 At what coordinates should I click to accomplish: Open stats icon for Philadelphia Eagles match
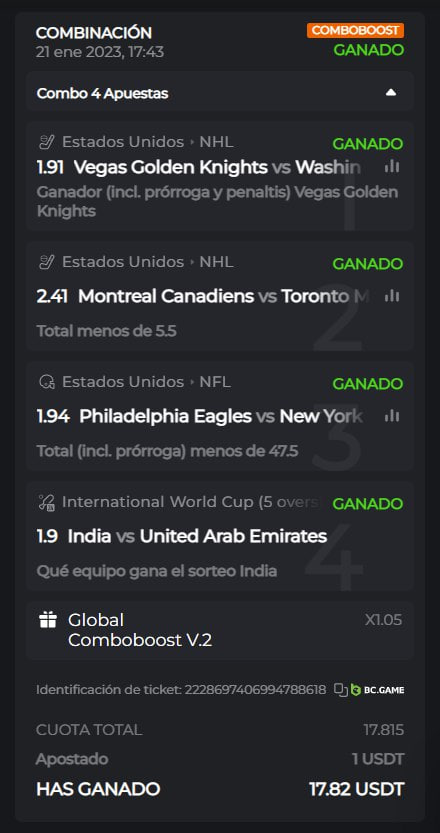[x=392, y=416]
